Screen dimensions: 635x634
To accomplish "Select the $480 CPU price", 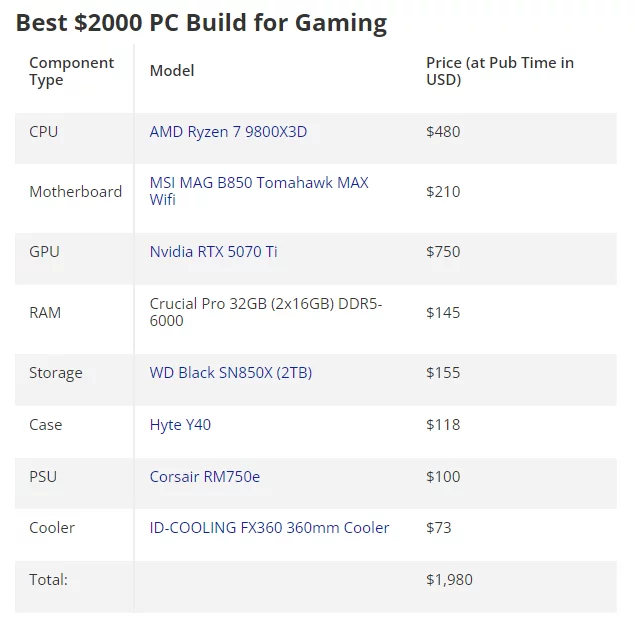I will [443, 132].
